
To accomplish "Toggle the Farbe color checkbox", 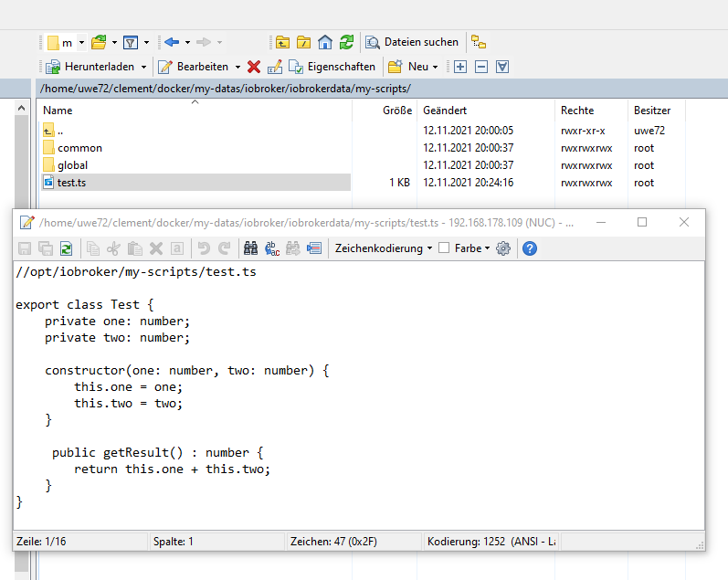I will tap(444, 248).
